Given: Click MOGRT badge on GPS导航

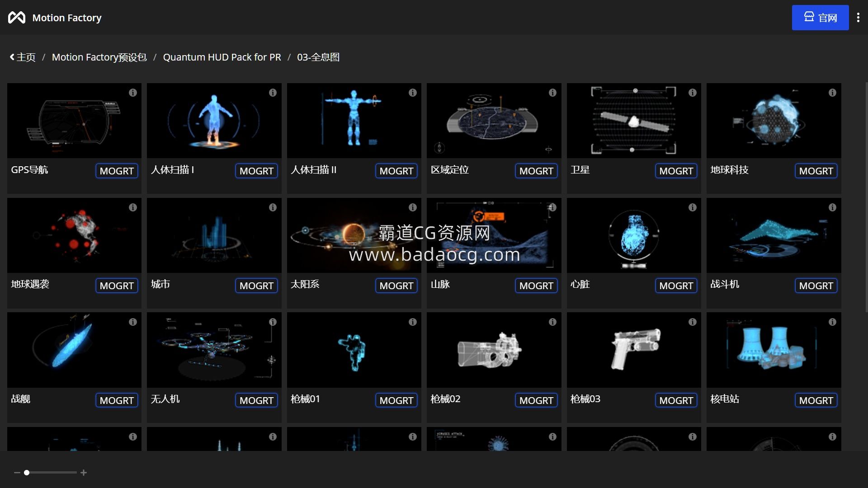Looking at the screenshot, I should (x=117, y=171).
